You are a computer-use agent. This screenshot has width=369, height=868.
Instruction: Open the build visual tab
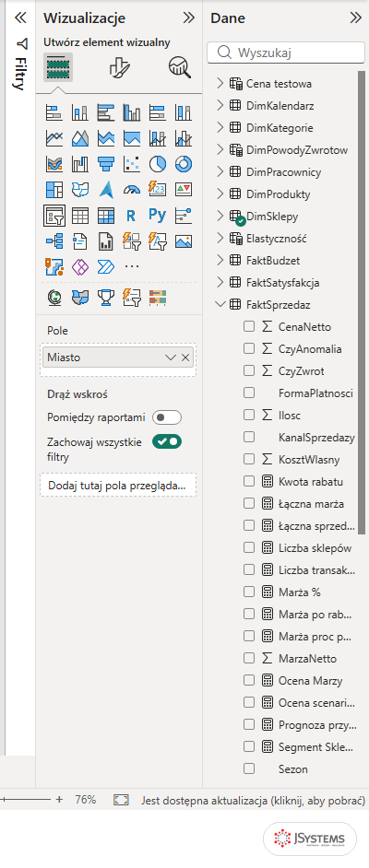[x=58, y=68]
